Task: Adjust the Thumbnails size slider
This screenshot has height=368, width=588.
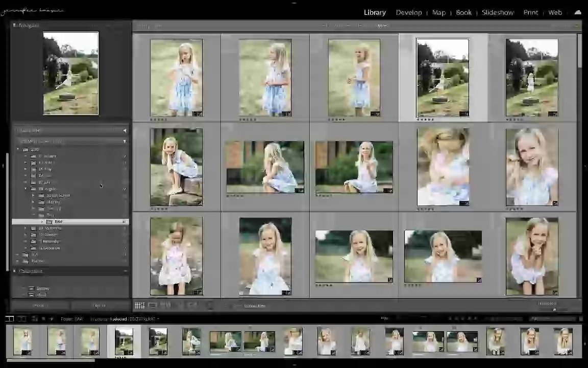Action: pos(554,309)
